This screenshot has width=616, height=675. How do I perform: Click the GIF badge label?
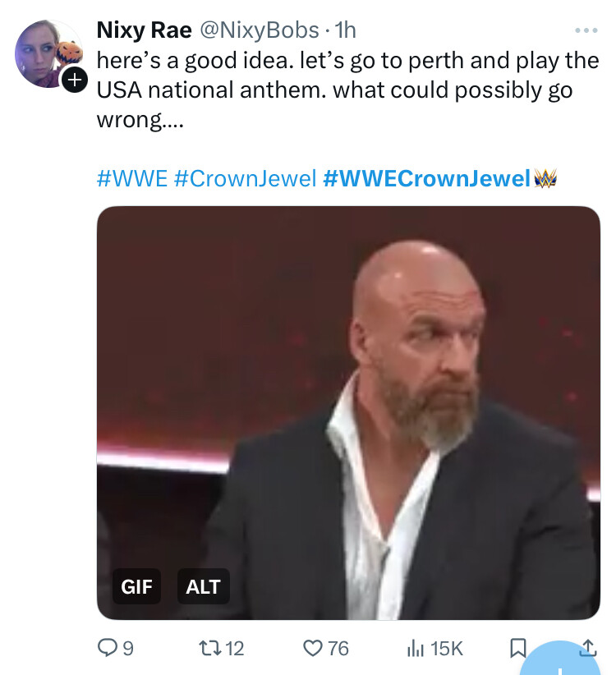(136, 586)
